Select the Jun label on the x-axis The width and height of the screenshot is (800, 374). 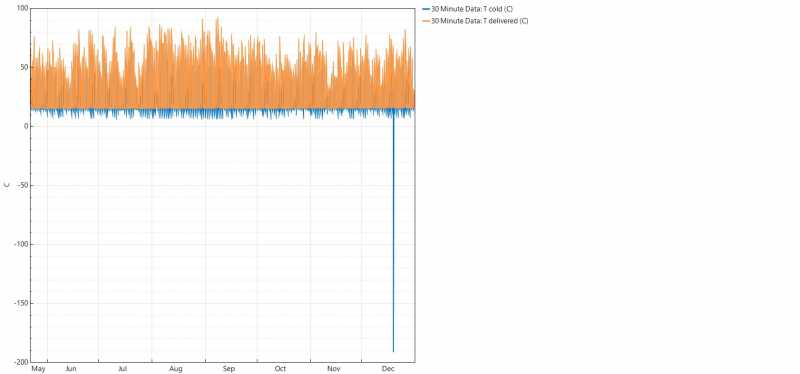(71, 369)
